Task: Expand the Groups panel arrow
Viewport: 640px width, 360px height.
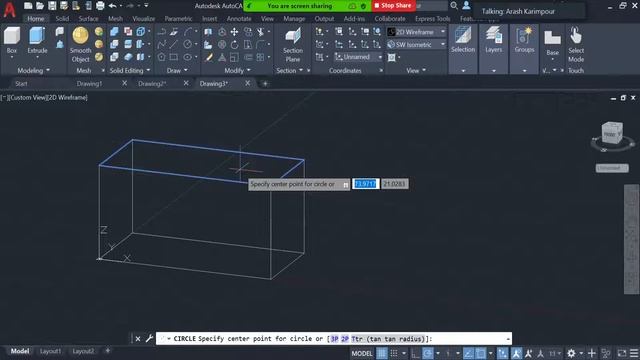Action: click(524, 71)
